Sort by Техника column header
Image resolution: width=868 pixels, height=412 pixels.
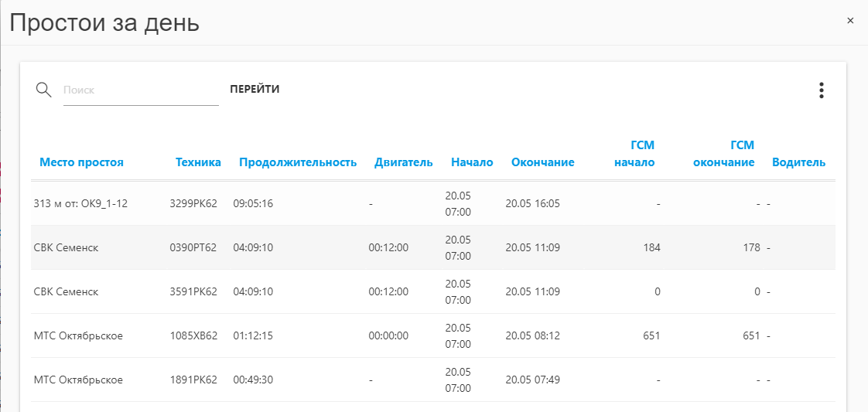tap(198, 162)
